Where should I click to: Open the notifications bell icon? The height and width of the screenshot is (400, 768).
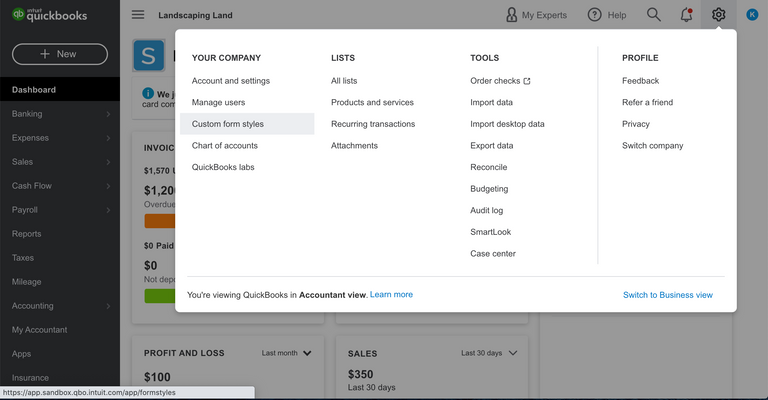click(x=686, y=15)
